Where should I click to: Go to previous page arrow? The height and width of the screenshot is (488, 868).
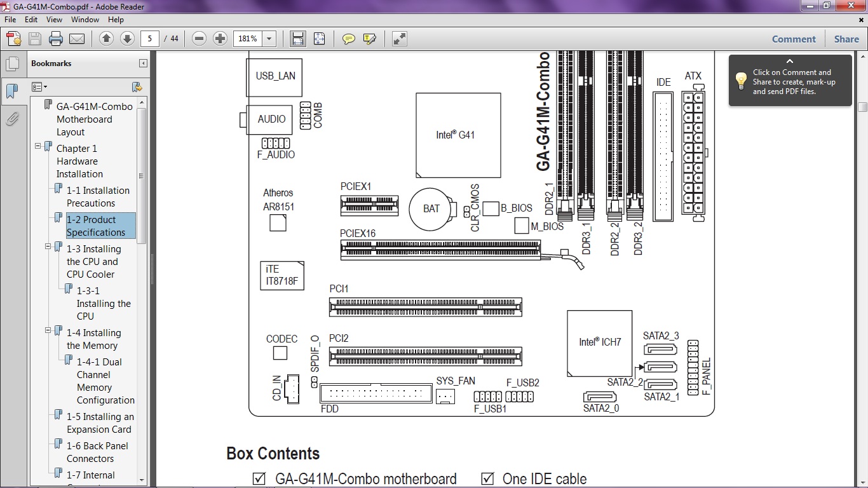tap(106, 39)
